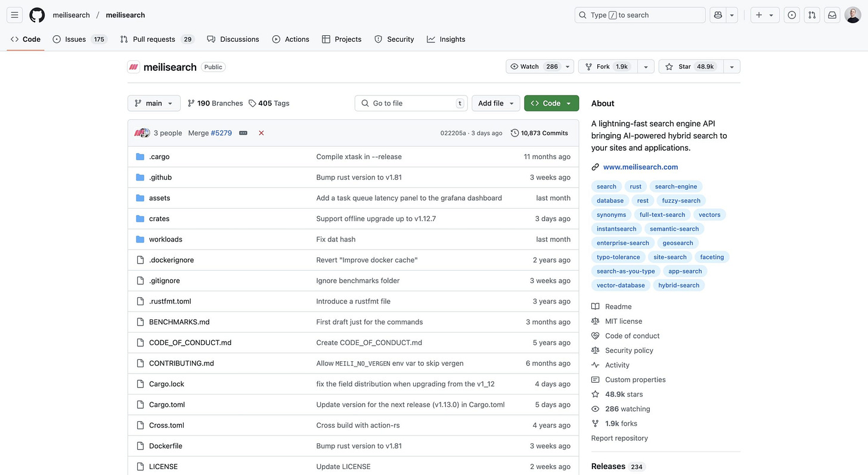Select the typo-tolerance topic tag
This screenshot has height=475, width=868.
(x=618, y=257)
